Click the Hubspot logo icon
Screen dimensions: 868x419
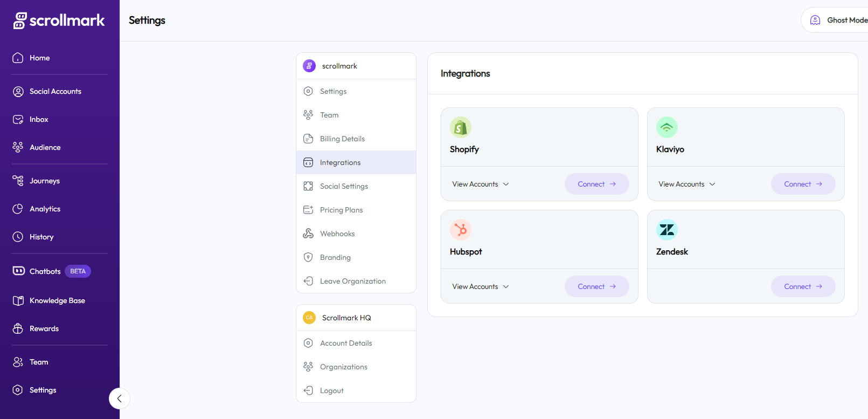point(461,230)
